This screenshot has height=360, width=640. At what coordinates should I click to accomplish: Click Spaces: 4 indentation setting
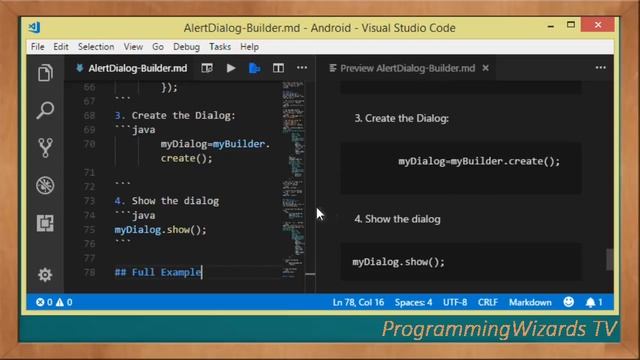click(413, 302)
